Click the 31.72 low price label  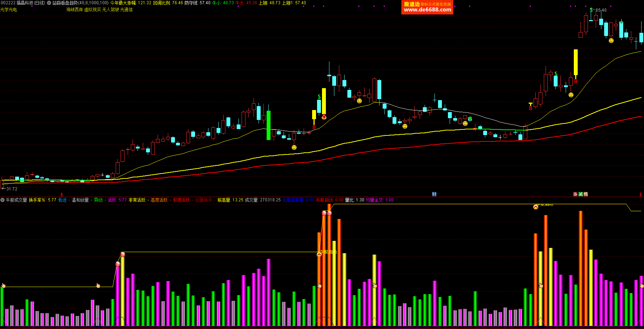pos(12,189)
